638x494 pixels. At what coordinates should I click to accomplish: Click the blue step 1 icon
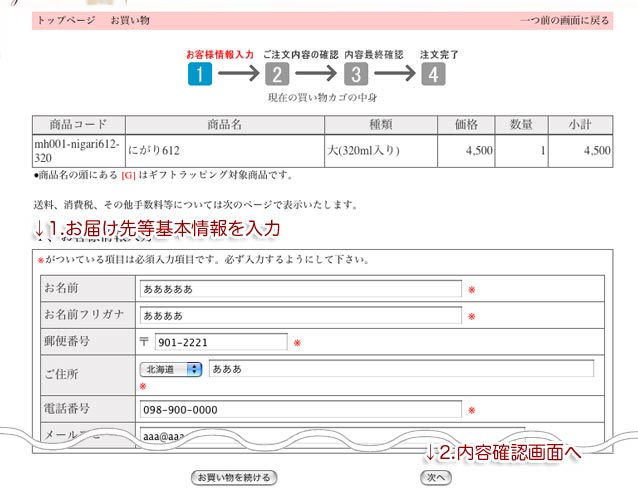tap(199, 74)
